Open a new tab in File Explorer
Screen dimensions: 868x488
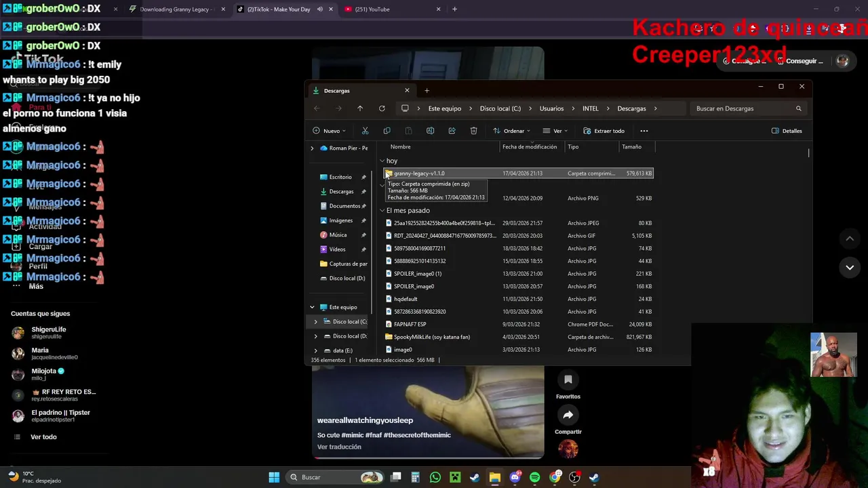pos(427,90)
